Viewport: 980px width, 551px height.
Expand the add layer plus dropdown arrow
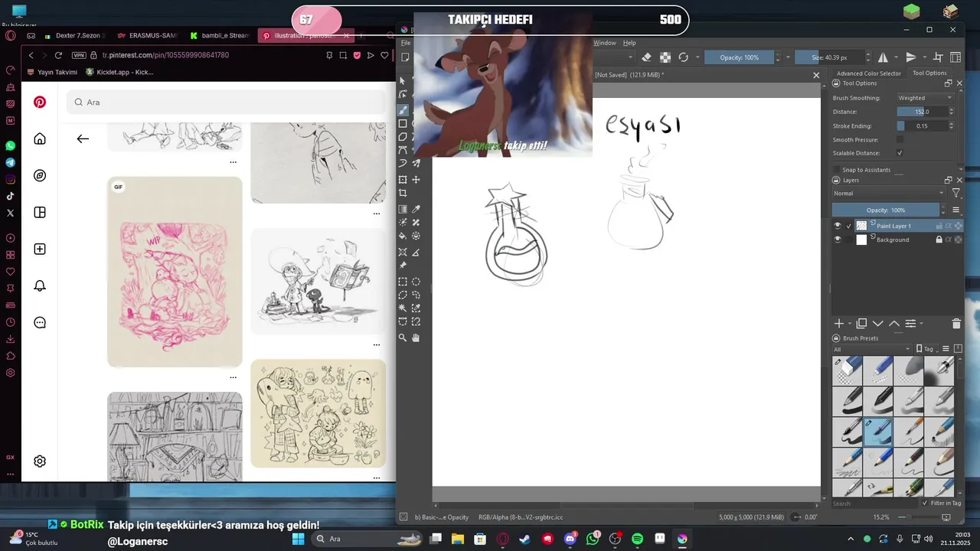pyautogui.click(x=848, y=324)
